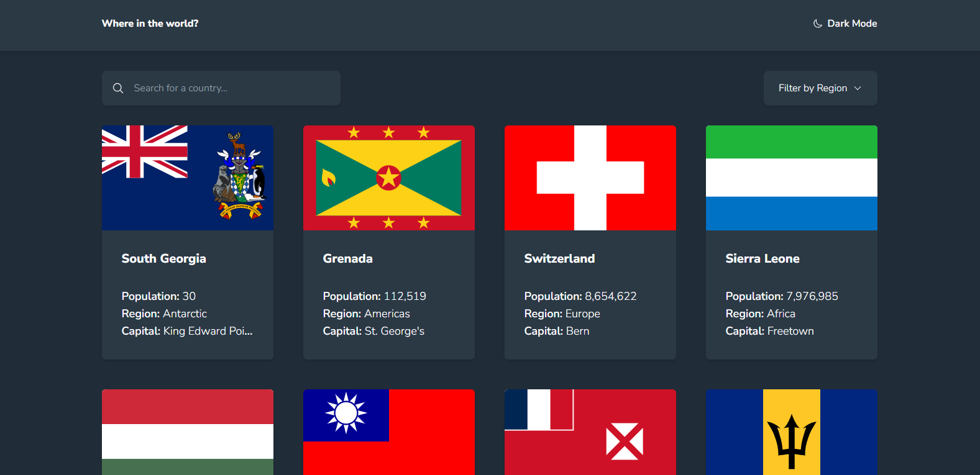Open the Grenada flag image
The height and width of the screenshot is (475, 980).
[389, 178]
